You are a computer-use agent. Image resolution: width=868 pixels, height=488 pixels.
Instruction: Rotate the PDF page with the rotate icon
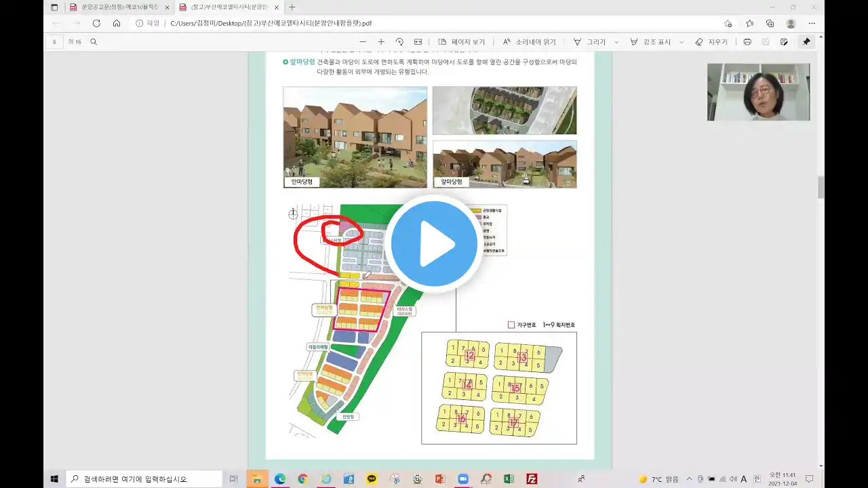click(x=399, y=42)
